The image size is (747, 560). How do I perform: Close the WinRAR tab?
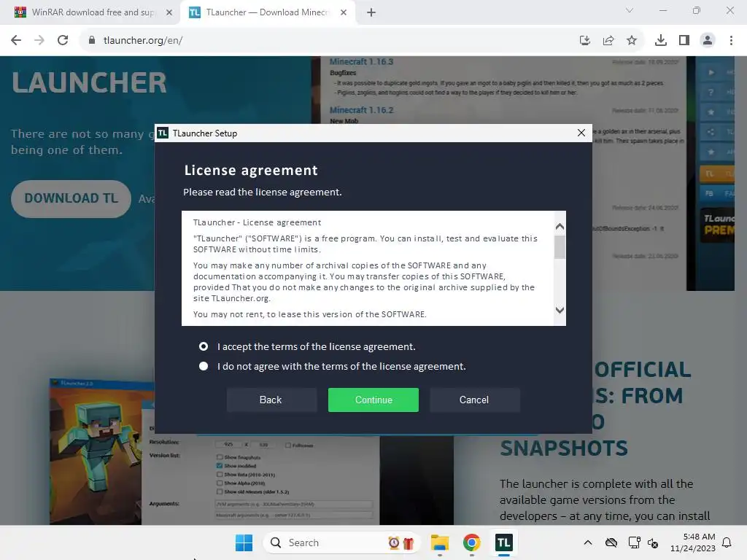pos(169,12)
